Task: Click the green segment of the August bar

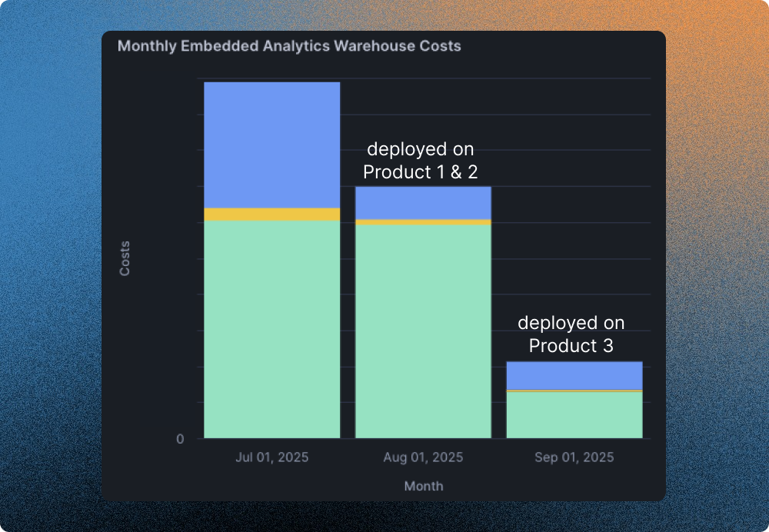Action: click(x=422, y=331)
